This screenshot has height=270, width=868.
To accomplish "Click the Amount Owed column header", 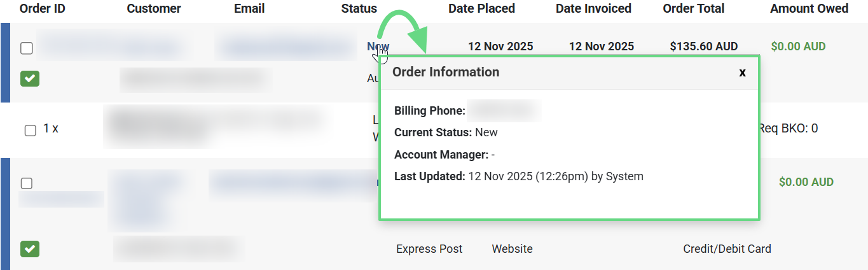I will pyautogui.click(x=809, y=9).
